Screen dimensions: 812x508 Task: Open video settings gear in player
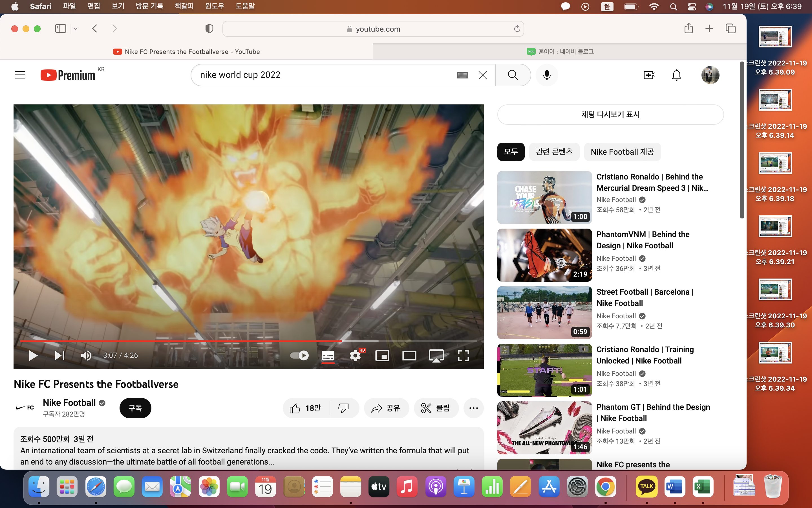click(355, 356)
